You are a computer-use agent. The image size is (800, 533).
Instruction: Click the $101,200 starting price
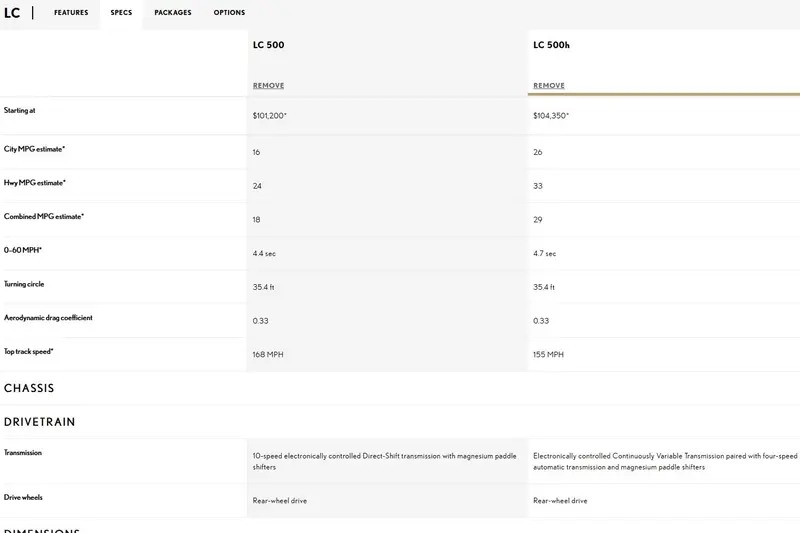pyautogui.click(x=269, y=116)
